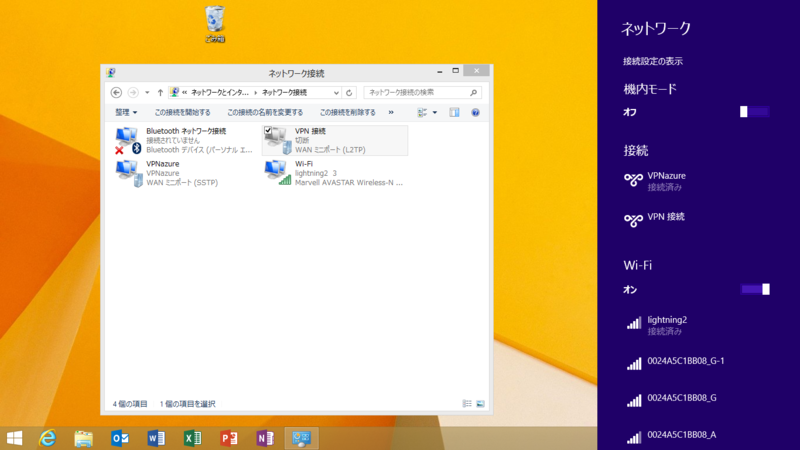Select Bluetooth ネットワーク接続 adapter icon
800x450 pixels.
pos(128,141)
